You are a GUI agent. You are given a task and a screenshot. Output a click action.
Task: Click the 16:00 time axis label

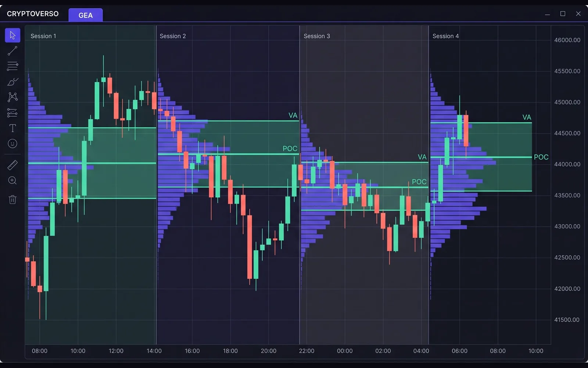[192, 351]
